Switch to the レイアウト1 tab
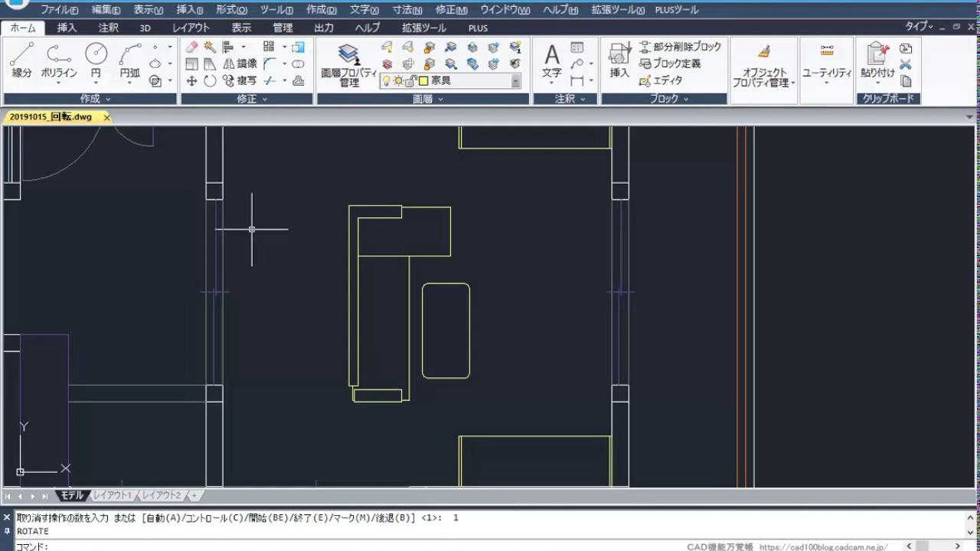This screenshot has width=980, height=551. (x=113, y=496)
